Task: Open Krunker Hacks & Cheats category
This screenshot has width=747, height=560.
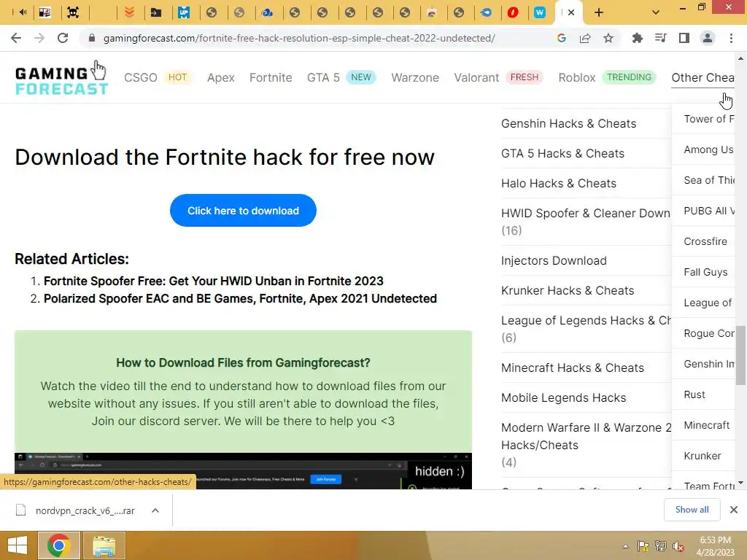Action: click(x=568, y=290)
